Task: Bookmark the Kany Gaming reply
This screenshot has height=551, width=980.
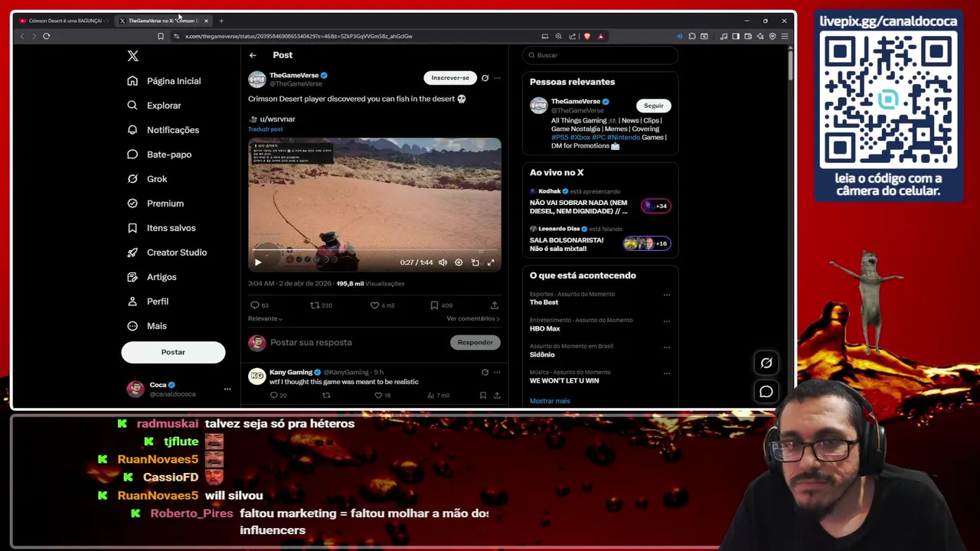Action: pyautogui.click(x=482, y=396)
